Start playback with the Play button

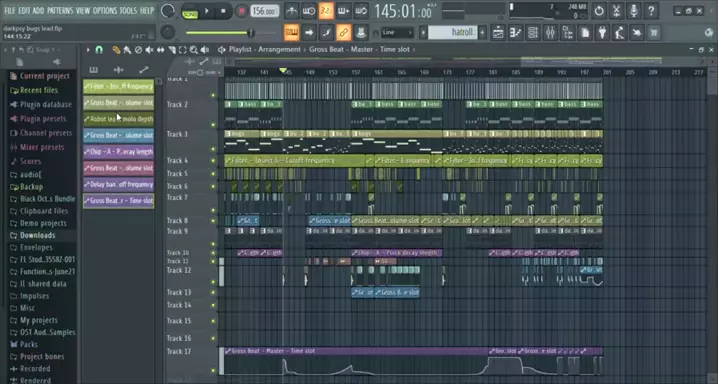point(207,11)
